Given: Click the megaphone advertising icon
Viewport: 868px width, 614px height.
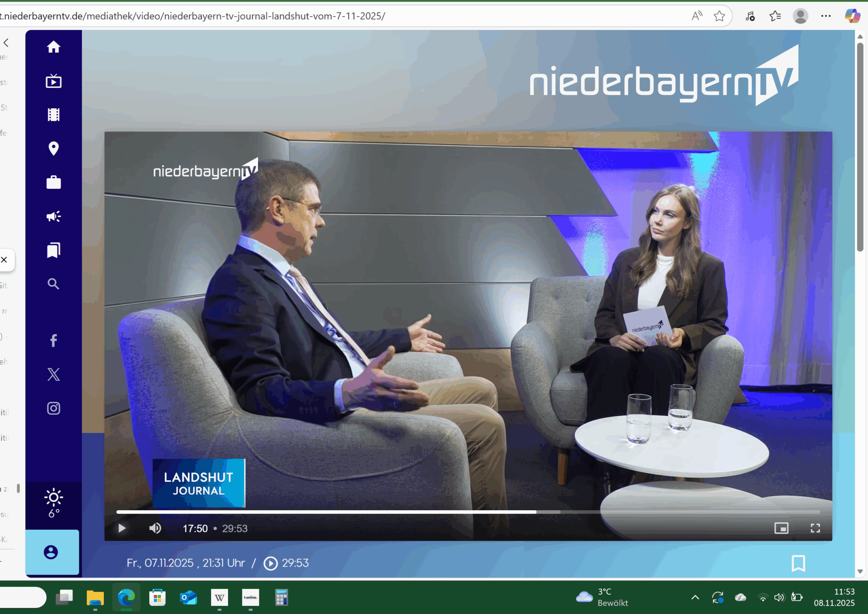Looking at the screenshot, I should click(x=53, y=217).
